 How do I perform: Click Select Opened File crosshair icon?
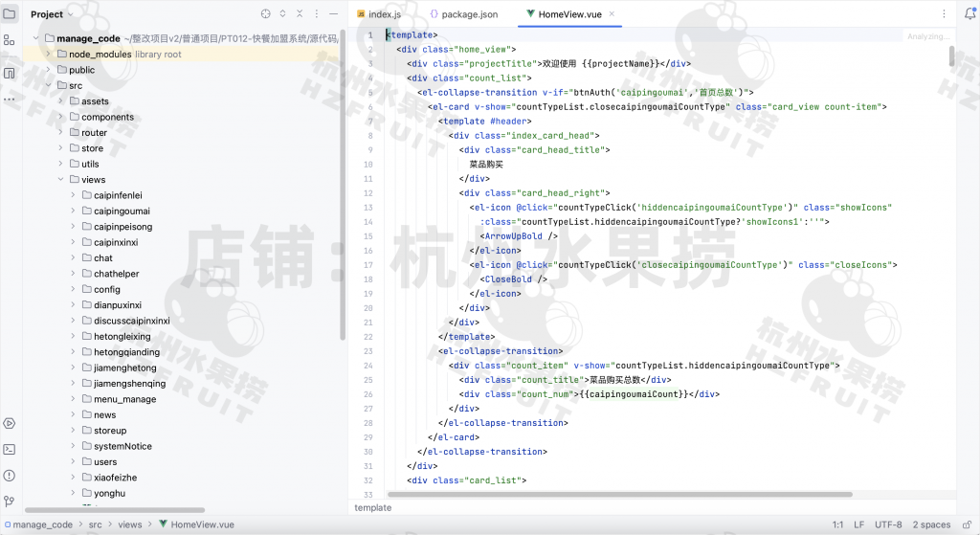(266, 14)
